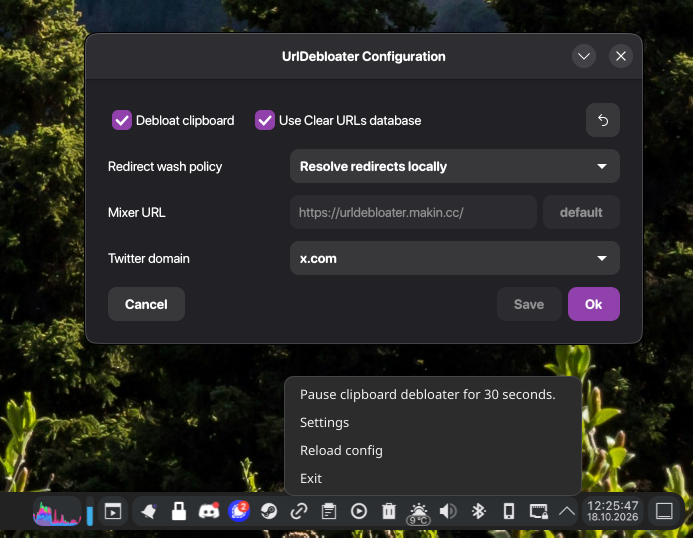Click the Redirect wash policy label

(x=165, y=167)
